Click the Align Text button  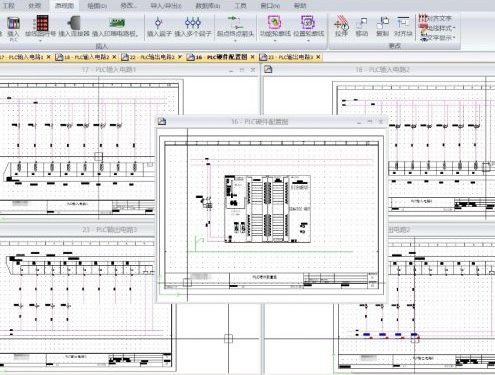436,18
